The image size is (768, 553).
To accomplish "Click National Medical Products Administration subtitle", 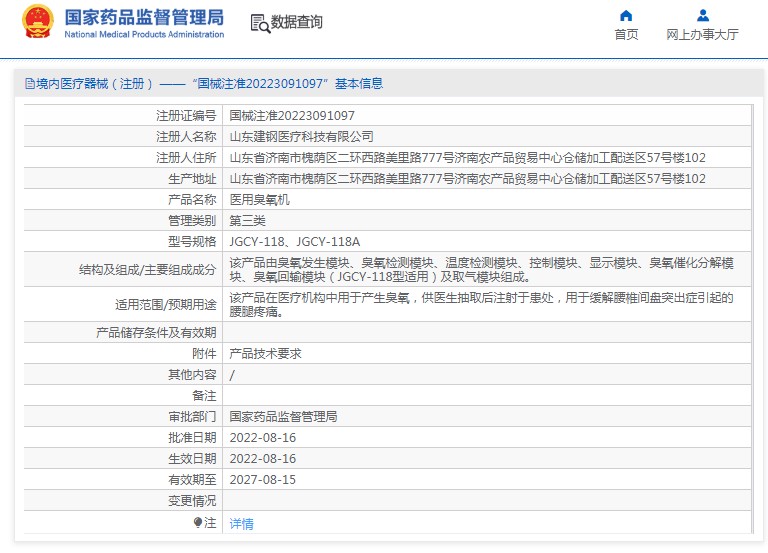I will tap(144, 34).
